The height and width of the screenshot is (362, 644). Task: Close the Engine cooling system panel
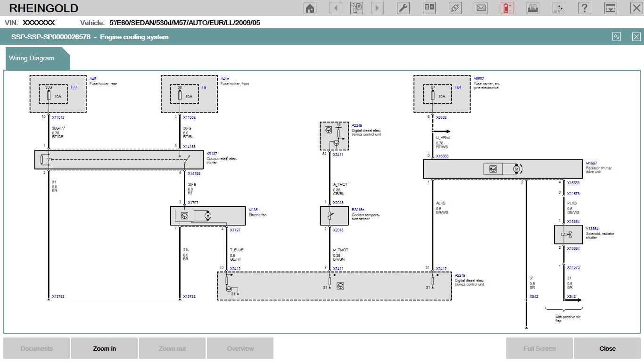click(636, 37)
